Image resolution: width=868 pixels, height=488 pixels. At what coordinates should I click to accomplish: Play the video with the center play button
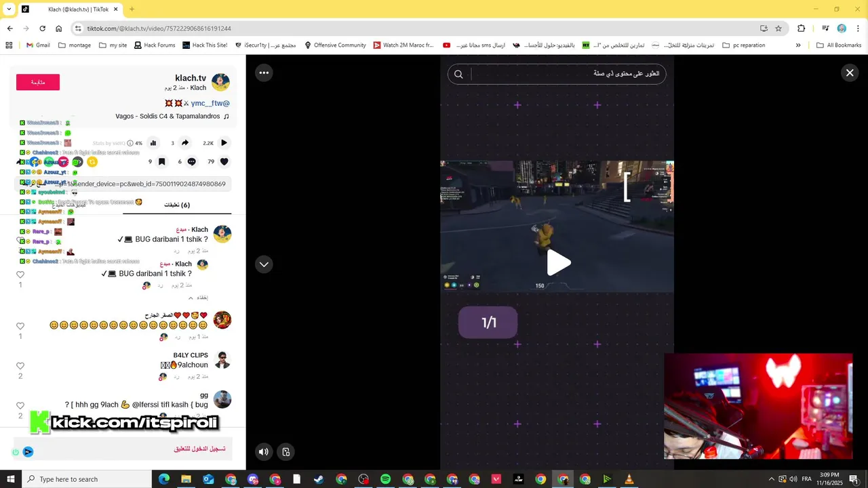[557, 263]
